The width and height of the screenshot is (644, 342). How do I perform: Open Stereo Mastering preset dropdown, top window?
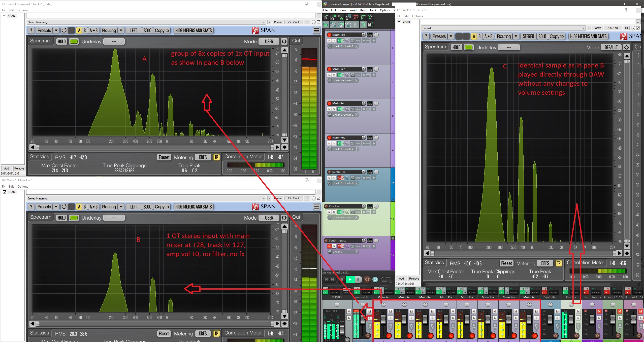click(264, 22)
